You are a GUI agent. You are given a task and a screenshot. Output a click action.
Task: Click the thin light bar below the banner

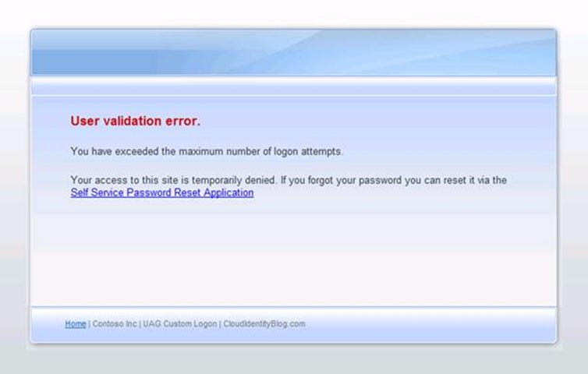click(293, 86)
